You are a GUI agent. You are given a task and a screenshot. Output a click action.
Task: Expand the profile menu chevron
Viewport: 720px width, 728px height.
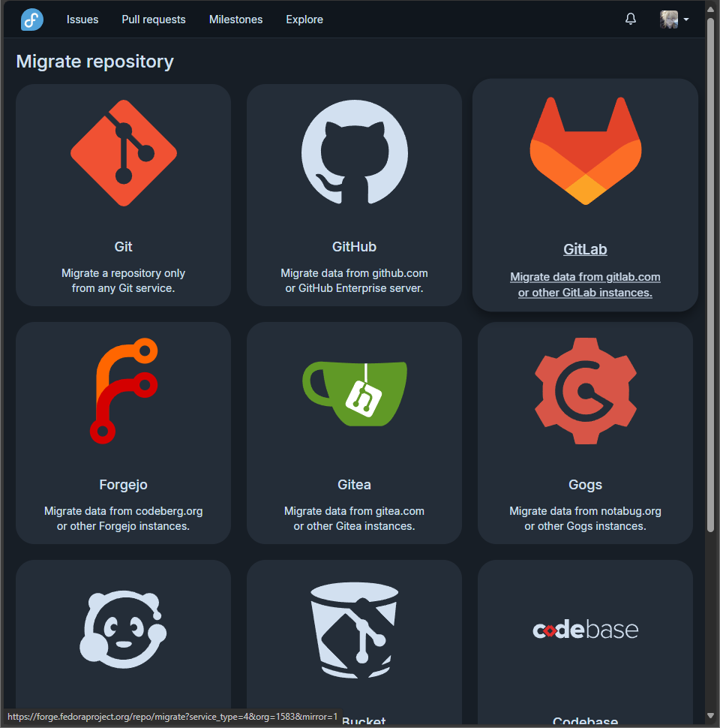(685, 20)
